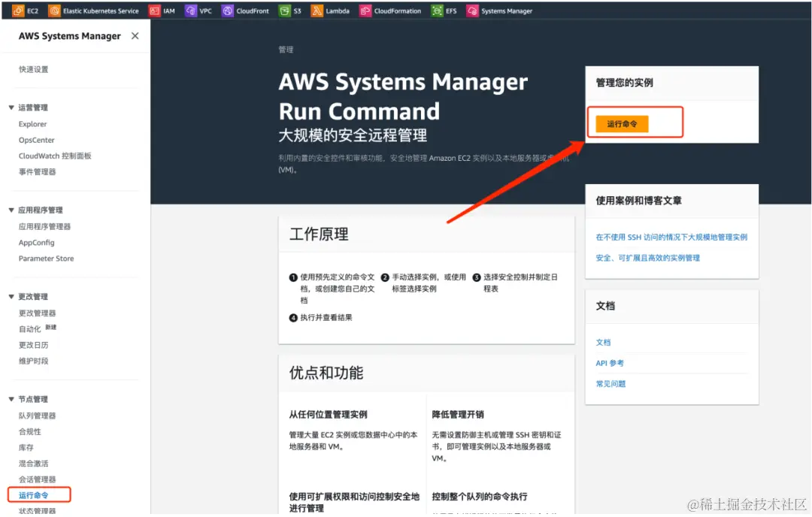
Task: Click the 工作原理 heading
Action: [x=319, y=234]
